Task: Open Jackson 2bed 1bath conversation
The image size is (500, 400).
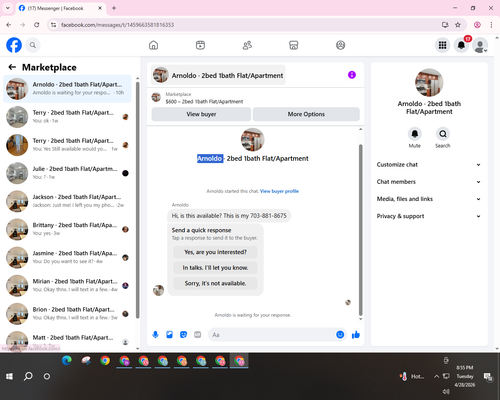Action: coord(67,201)
